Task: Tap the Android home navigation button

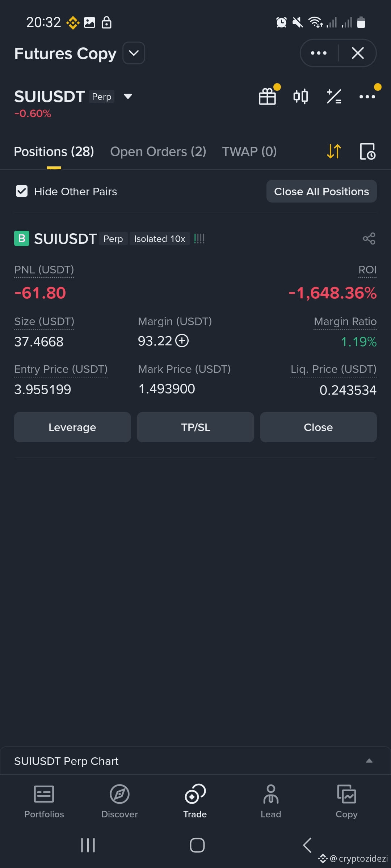Action: tap(197, 845)
